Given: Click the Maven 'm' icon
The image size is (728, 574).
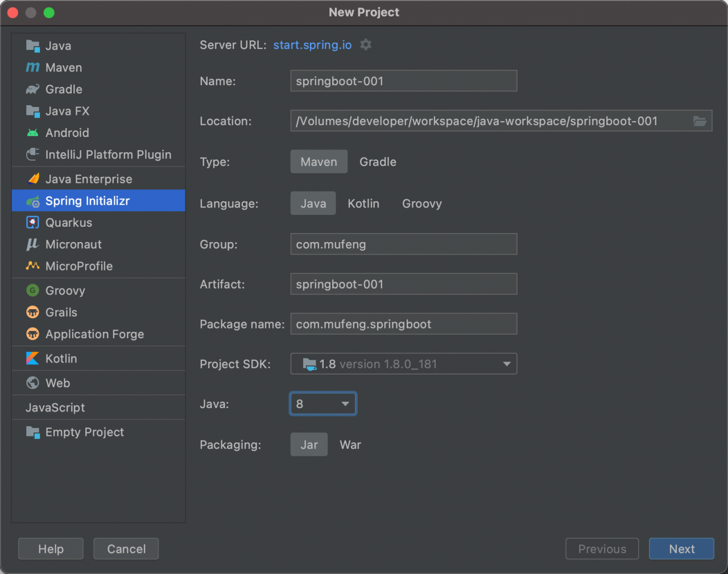Looking at the screenshot, I should (33, 68).
